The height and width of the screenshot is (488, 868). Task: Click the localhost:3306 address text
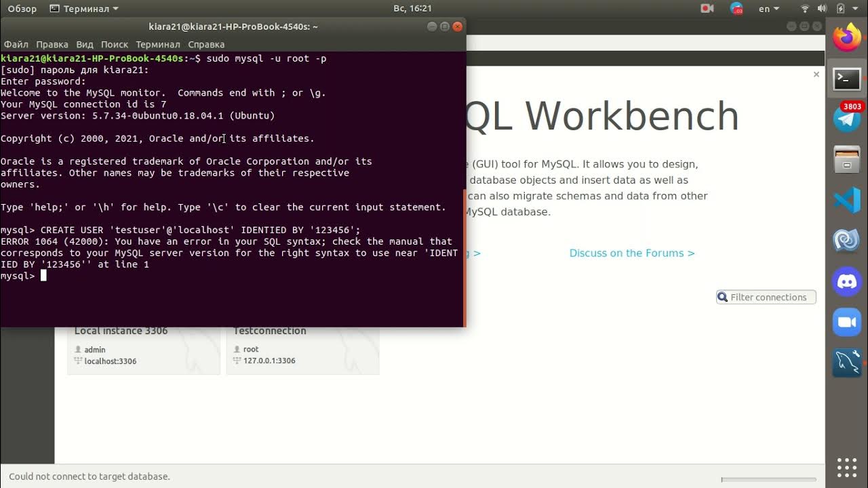(111, 361)
